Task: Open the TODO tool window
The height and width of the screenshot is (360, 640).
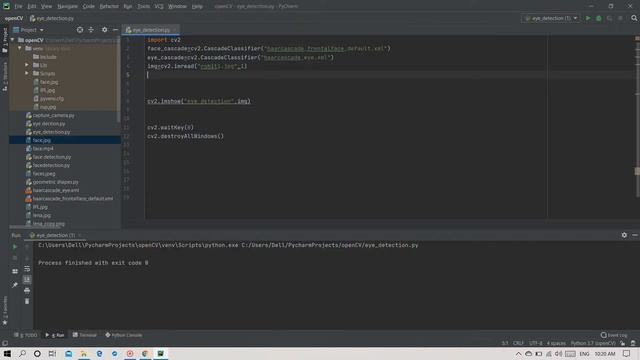Action: tap(25, 335)
